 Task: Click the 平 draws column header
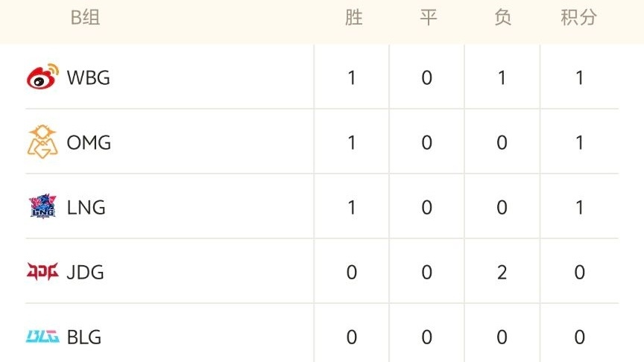click(x=428, y=18)
